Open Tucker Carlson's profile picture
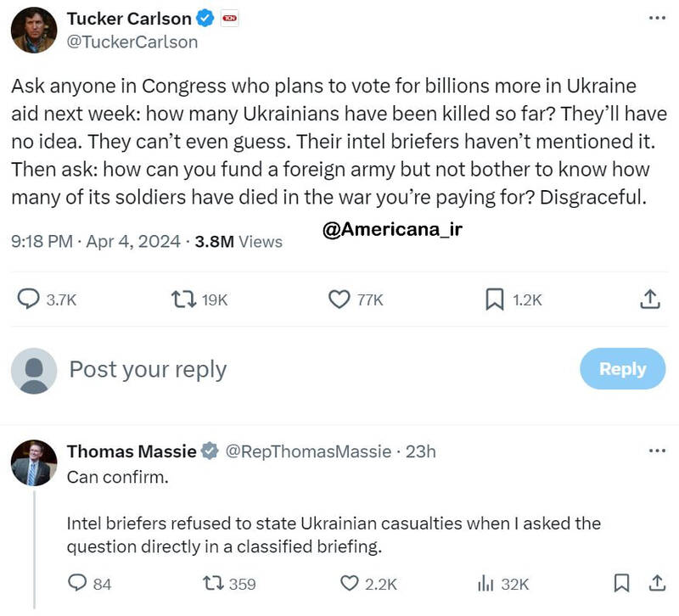The image size is (679, 616). pos(34,30)
